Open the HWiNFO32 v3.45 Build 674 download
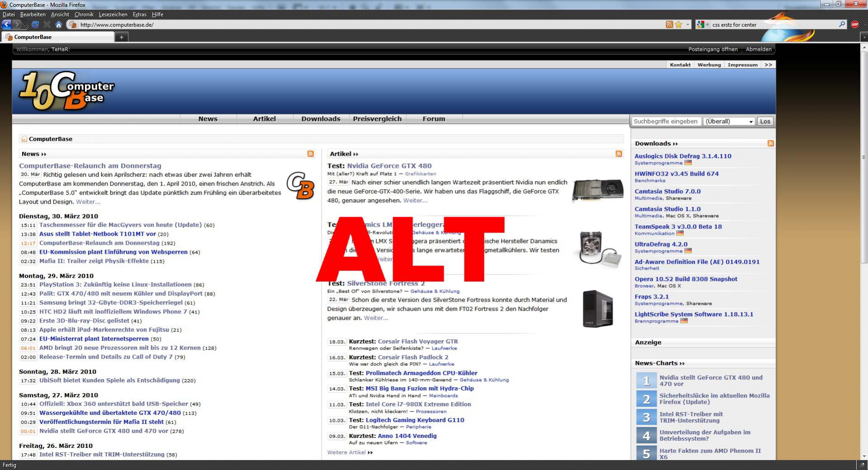The height and width of the screenshot is (470, 868). (676, 174)
